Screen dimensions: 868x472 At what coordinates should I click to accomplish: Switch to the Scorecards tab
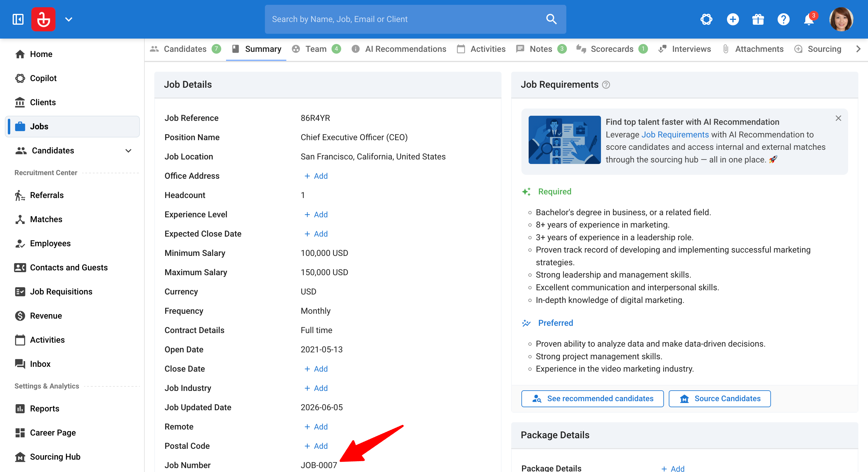[x=612, y=49]
